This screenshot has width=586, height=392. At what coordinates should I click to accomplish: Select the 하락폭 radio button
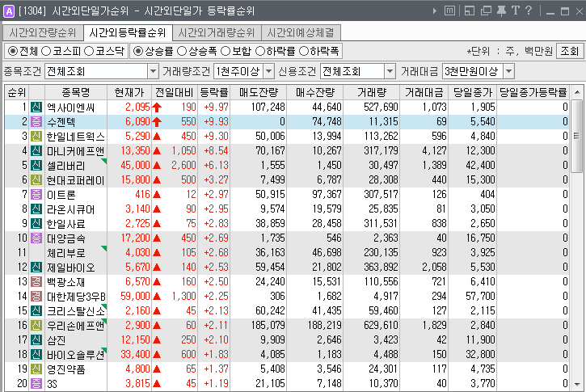(x=304, y=51)
